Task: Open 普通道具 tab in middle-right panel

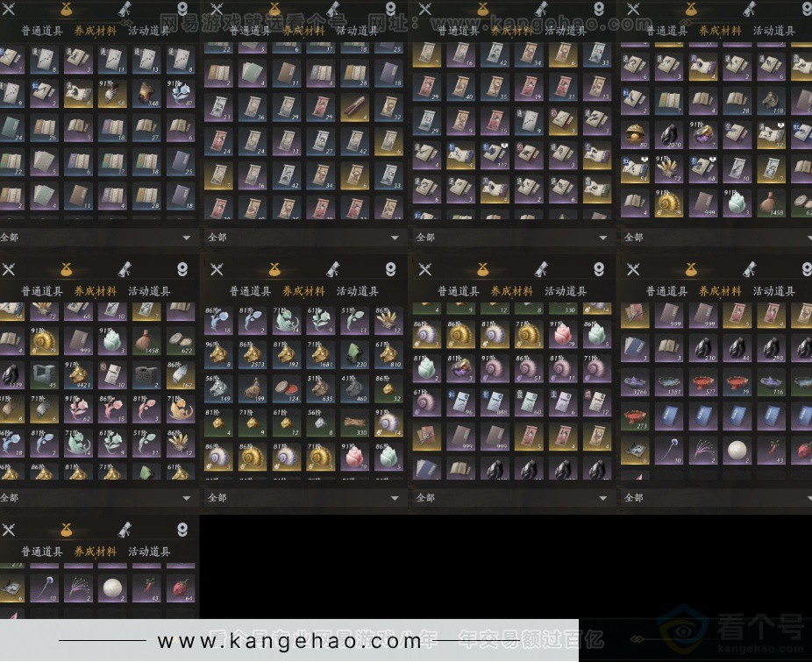Action: tap(666, 291)
